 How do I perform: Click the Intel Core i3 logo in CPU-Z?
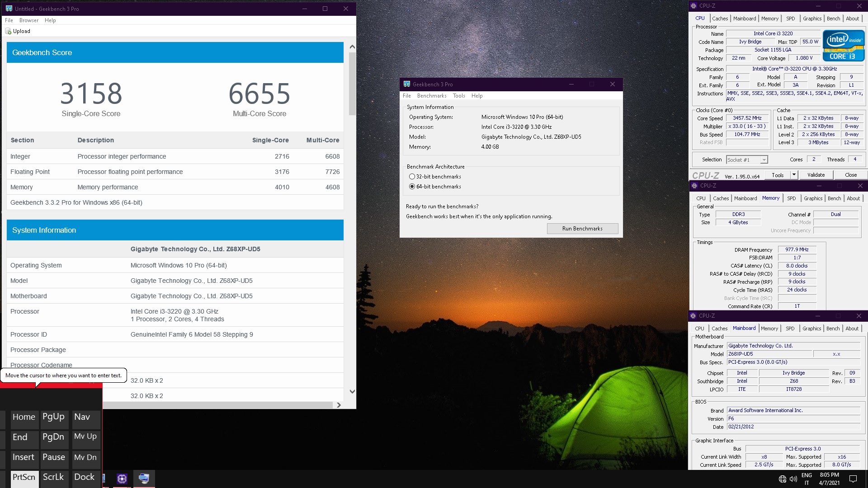(843, 46)
